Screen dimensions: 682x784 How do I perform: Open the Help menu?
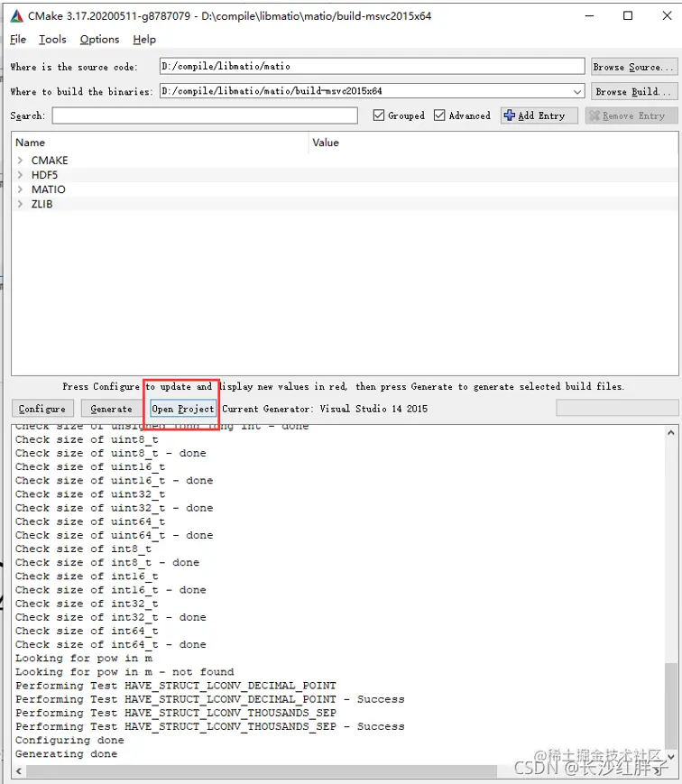tap(144, 40)
